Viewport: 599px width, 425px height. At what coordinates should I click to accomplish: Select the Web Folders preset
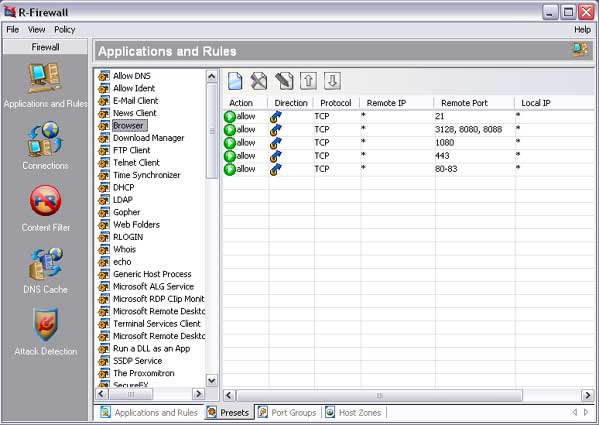pyautogui.click(x=136, y=225)
